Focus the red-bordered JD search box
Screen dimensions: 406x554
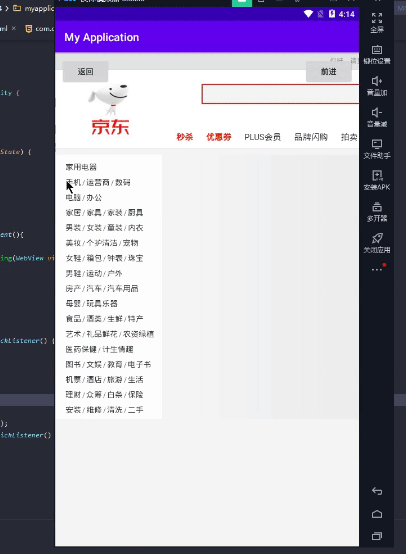click(x=280, y=94)
